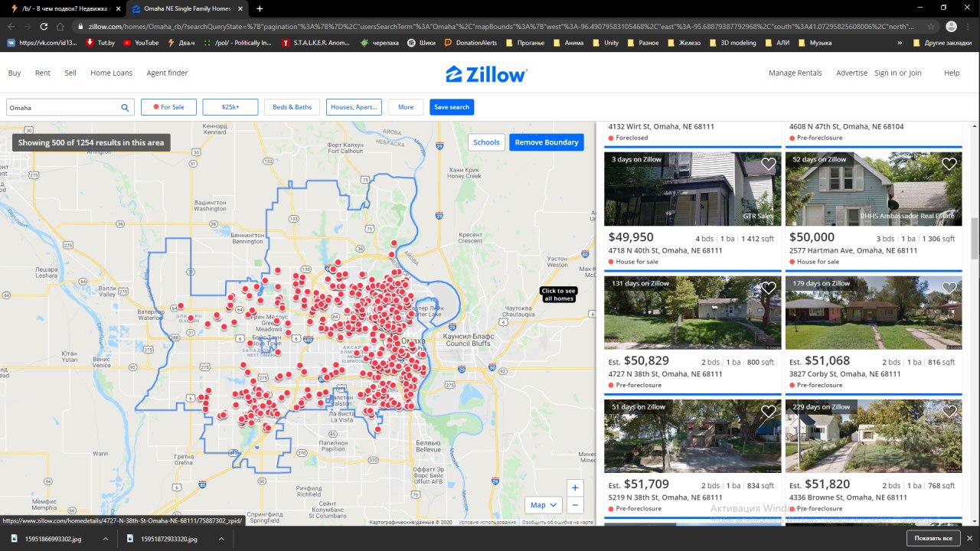980x551 pixels.
Task: Open the $25k+ price filter
Action: (230, 107)
